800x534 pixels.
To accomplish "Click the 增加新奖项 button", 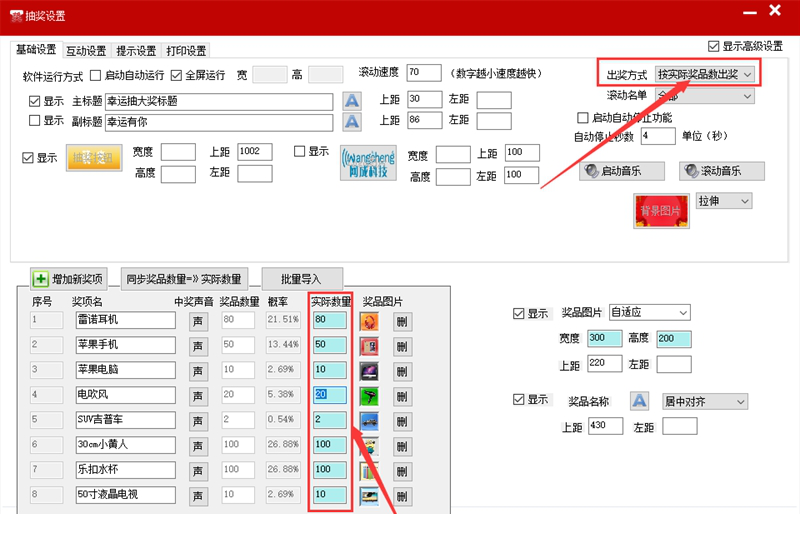I will (69, 279).
